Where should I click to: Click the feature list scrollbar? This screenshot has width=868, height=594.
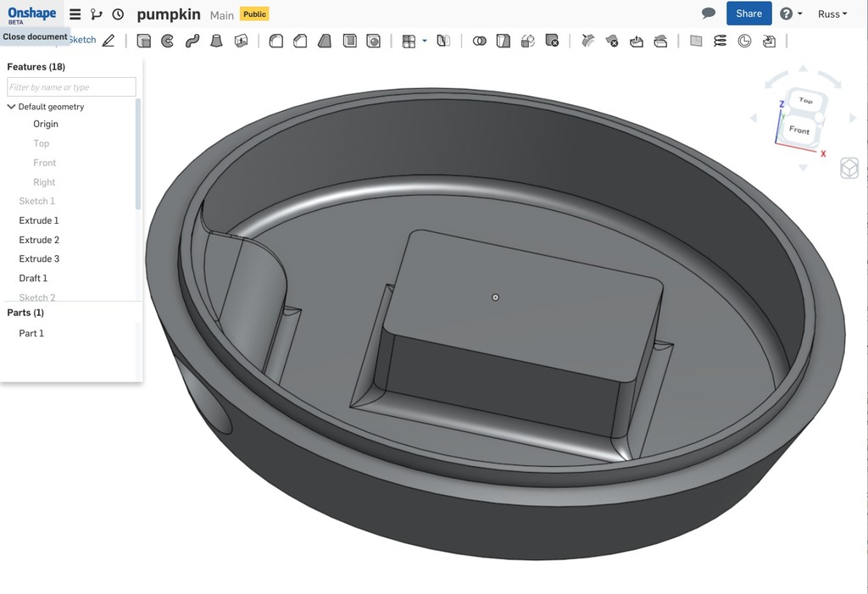138,154
